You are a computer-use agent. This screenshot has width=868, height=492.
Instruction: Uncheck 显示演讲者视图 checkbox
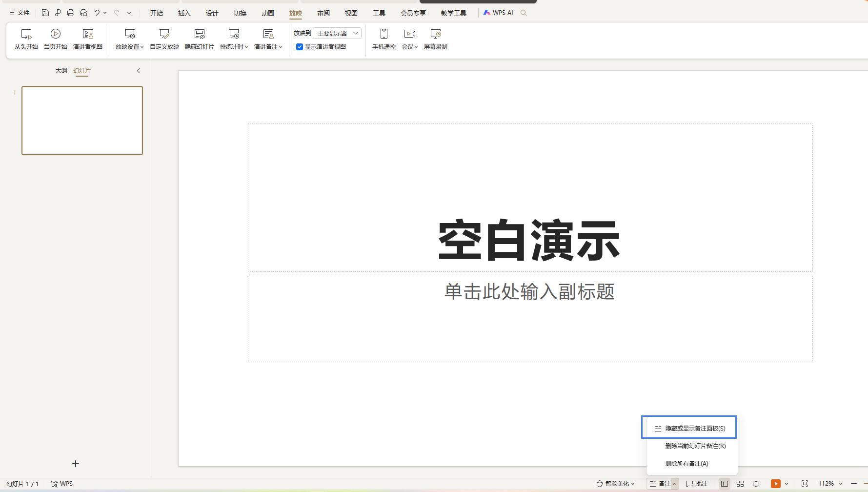coord(300,47)
